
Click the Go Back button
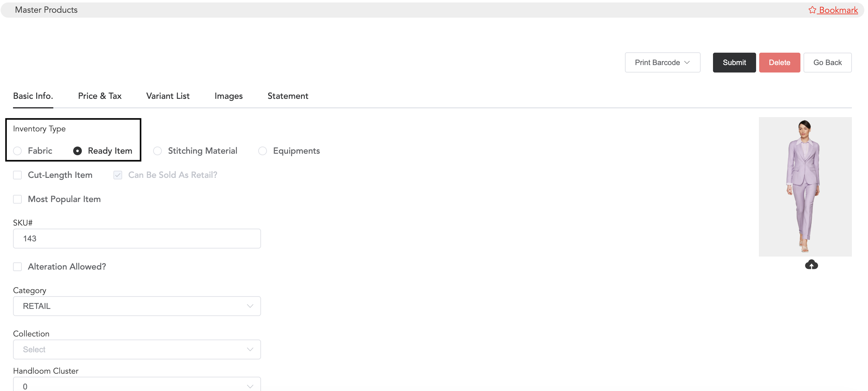(x=827, y=63)
